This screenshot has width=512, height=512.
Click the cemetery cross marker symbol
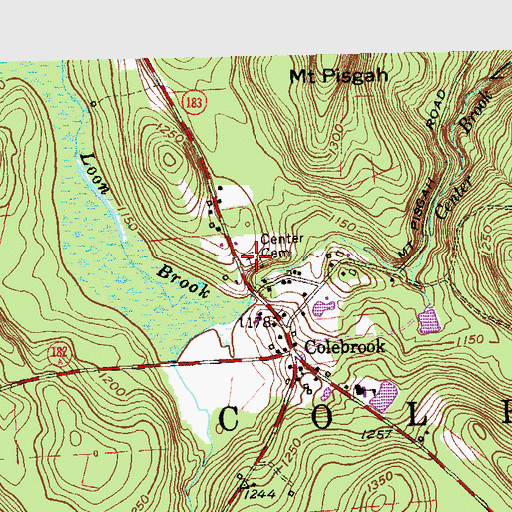[256, 256]
